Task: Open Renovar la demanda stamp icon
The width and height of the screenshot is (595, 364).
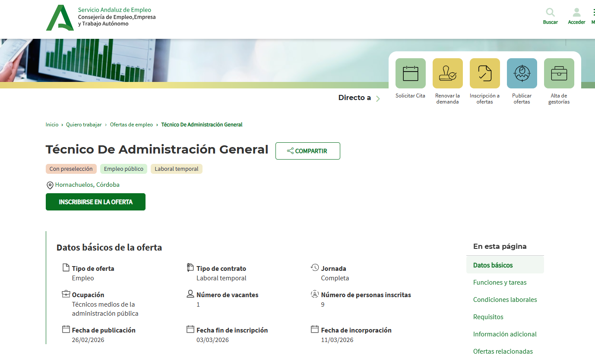Action: coord(447,73)
